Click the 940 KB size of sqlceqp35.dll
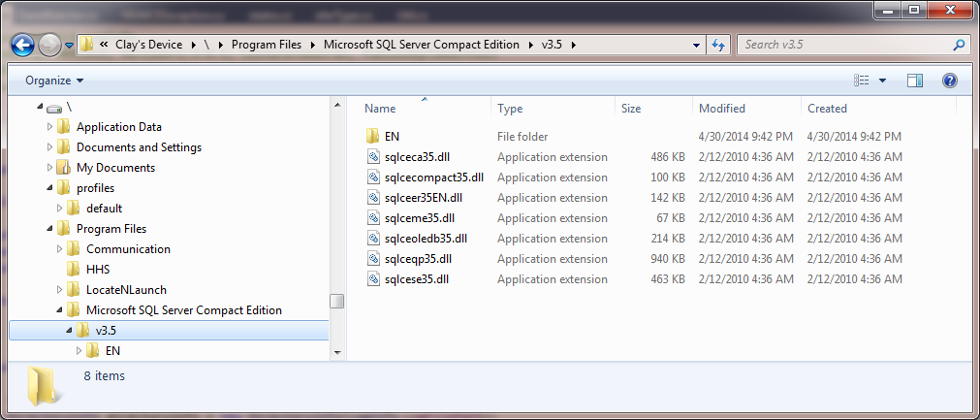The width and height of the screenshot is (980, 420). (x=668, y=259)
